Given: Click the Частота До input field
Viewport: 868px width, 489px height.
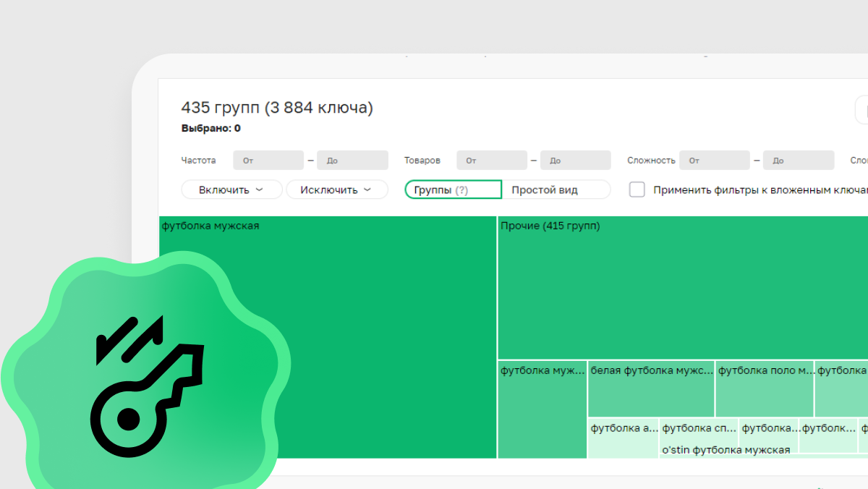Looking at the screenshot, I should tap(352, 161).
